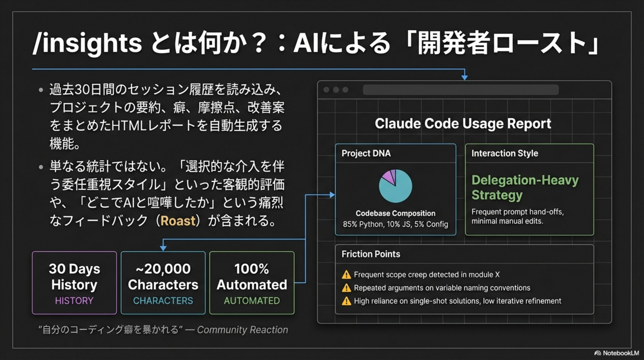Click the NotebookLM logo icon
Image resolution: width=644 pixels, height=360 pixels.
click(x=597, y=353)
